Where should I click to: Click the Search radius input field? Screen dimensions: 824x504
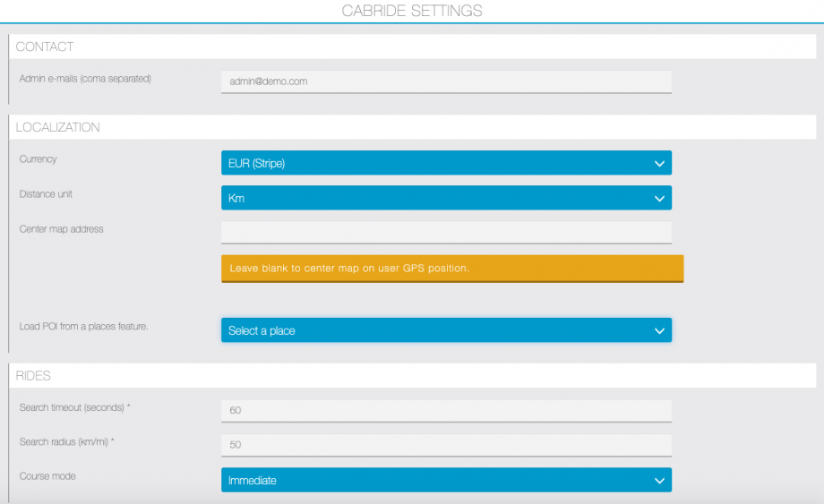click(x=446, y=445)
